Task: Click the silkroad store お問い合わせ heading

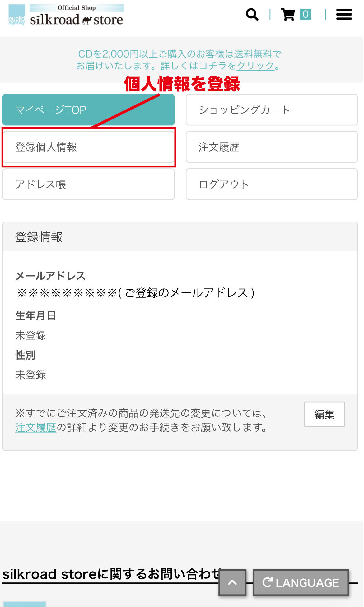Action: coord(112,574)
